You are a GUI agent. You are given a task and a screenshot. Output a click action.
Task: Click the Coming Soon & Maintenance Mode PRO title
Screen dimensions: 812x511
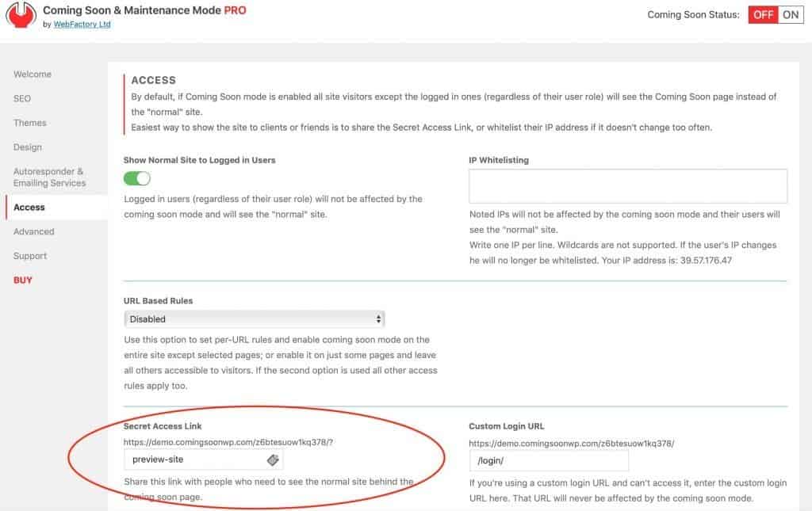coord(144,10)
